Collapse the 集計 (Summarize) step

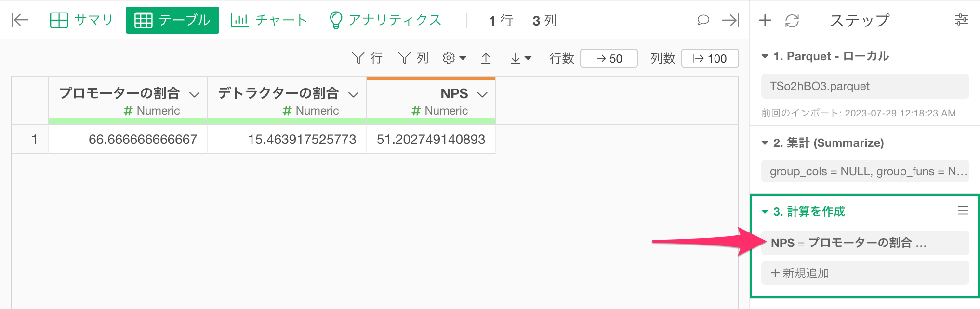(x=765, y=143)
